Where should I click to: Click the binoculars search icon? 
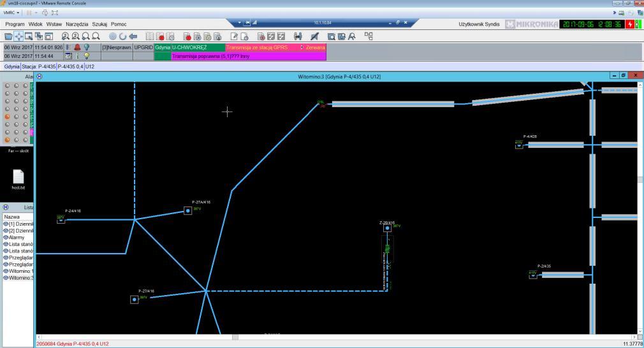point(298,36)
